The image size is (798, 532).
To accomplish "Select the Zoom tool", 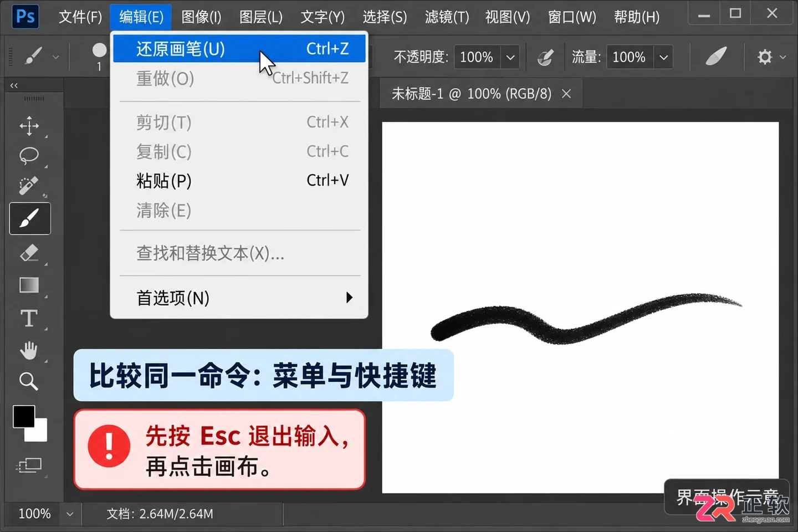I will [x=29, y=381].
